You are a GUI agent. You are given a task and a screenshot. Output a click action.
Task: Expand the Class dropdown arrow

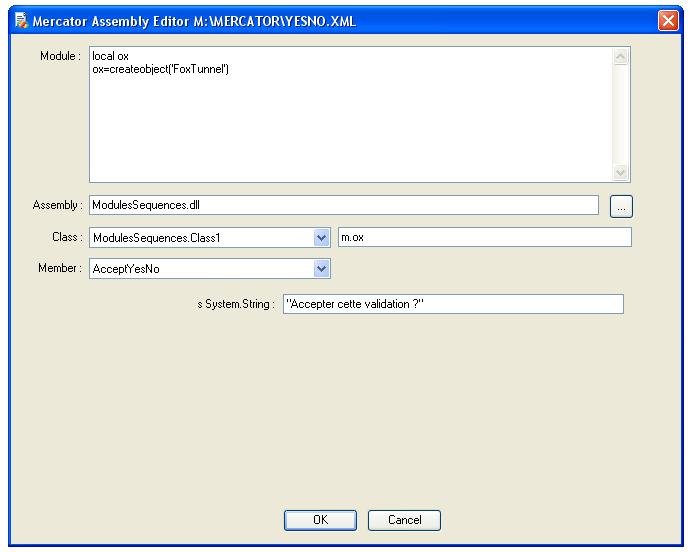321,238
